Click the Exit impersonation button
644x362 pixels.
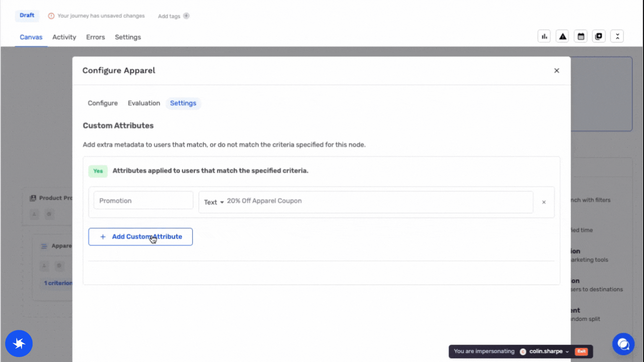582,352
